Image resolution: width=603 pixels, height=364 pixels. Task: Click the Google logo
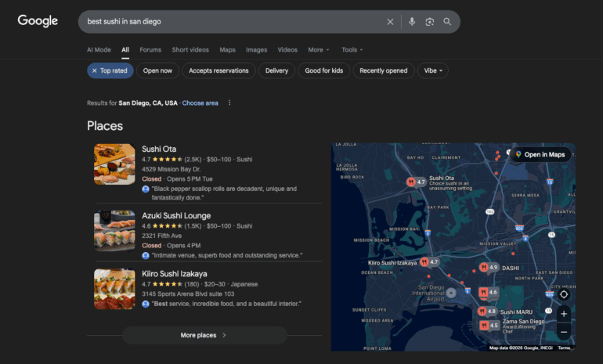38,21
